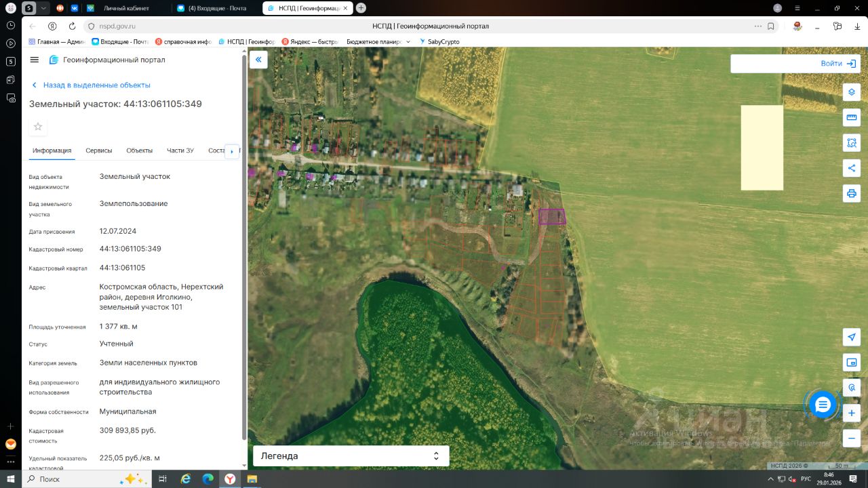
Task: Add the land plot to favorites star
Action: tap(38, 126)
